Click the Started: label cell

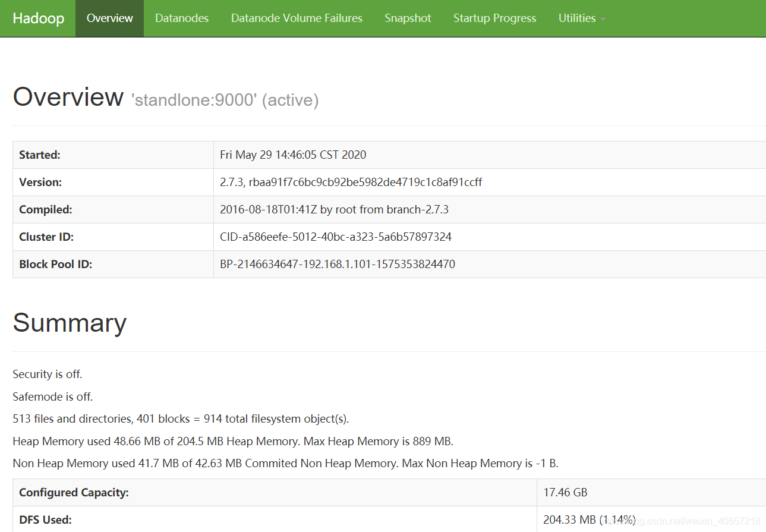click(x=113, y=155)
